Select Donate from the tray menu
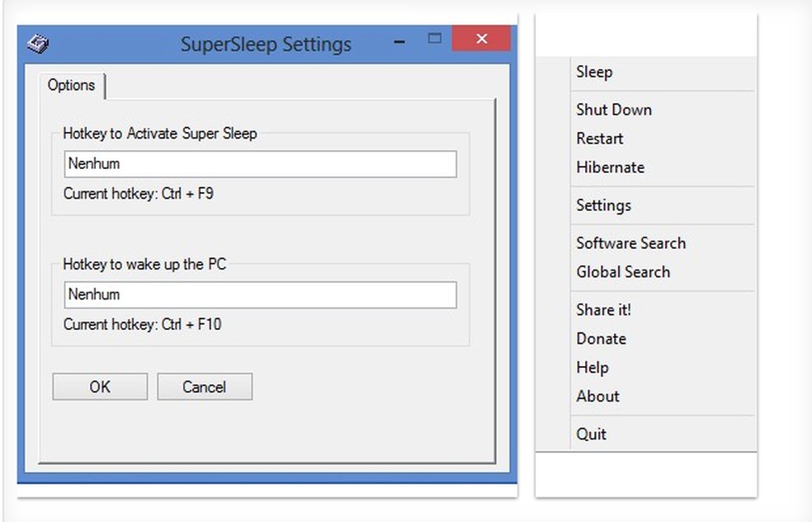This screenshot has height=522, width=812. tap(601, 339)
